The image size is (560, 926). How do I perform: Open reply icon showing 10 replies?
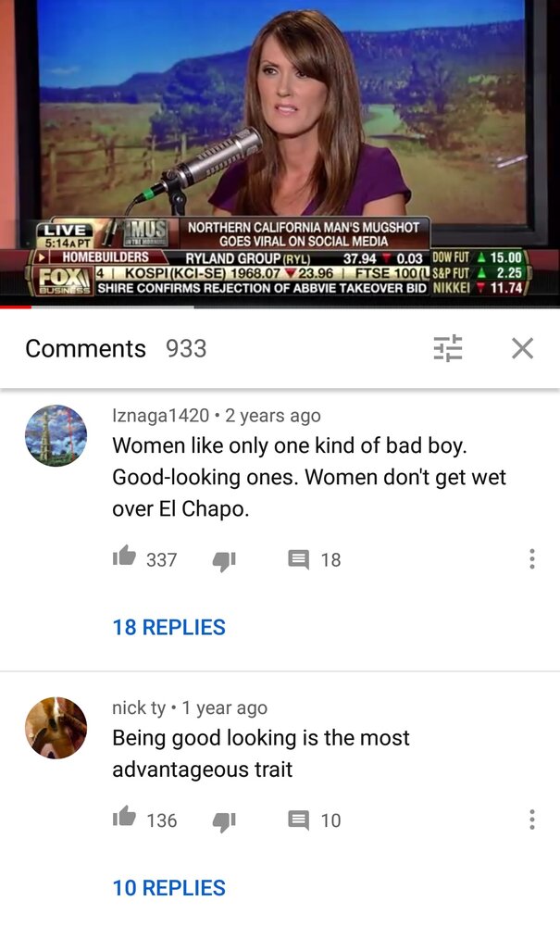(299, 820)
